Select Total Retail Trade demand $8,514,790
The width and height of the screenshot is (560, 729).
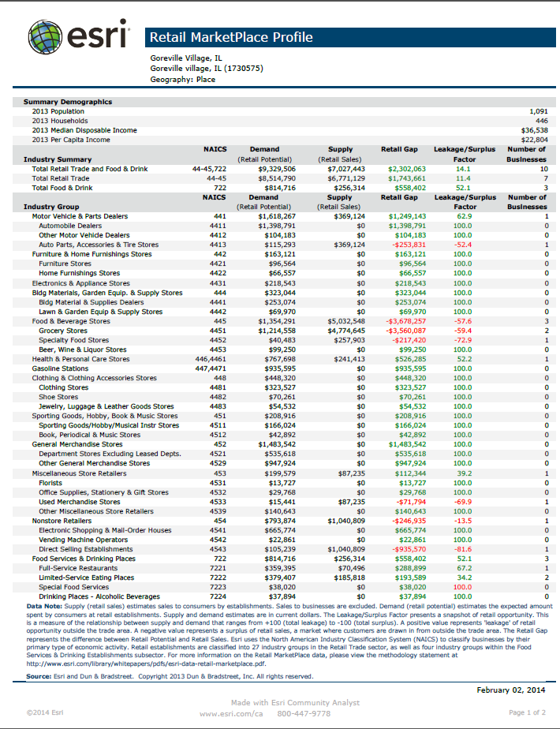tap(277, 178)
